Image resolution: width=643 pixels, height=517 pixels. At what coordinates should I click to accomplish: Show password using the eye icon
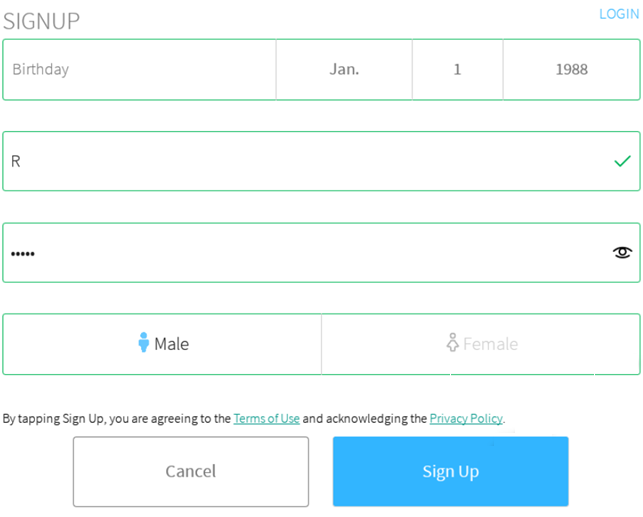tap(622, 253)
